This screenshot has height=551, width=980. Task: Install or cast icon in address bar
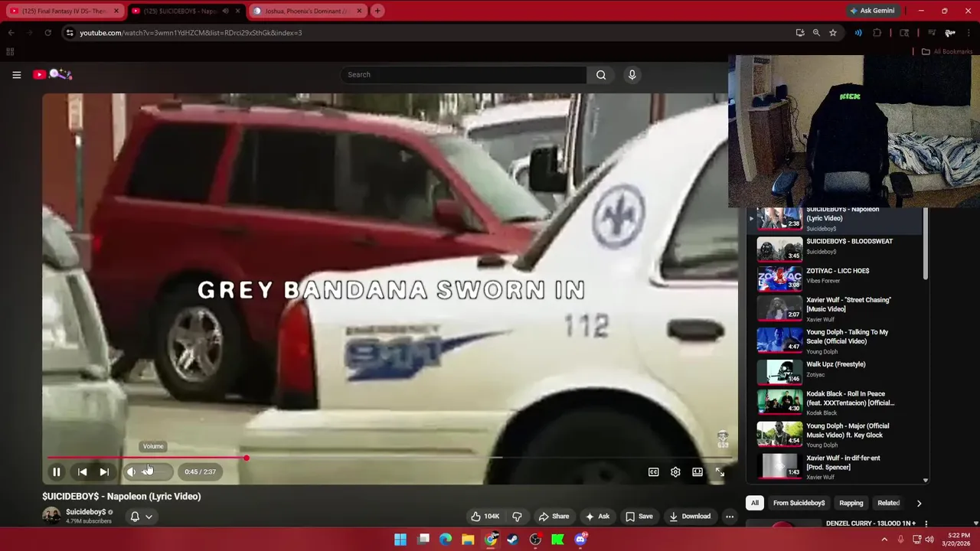click(x=800, y=33)
